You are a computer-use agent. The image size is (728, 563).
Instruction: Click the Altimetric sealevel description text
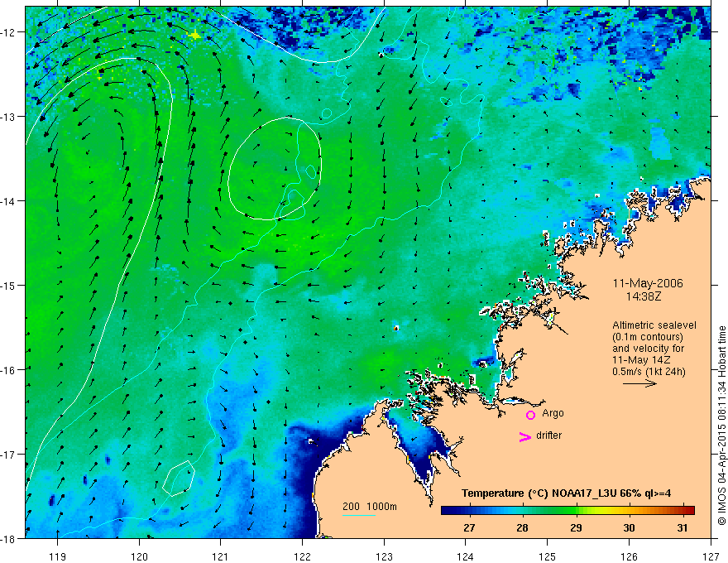click(654, 349)
